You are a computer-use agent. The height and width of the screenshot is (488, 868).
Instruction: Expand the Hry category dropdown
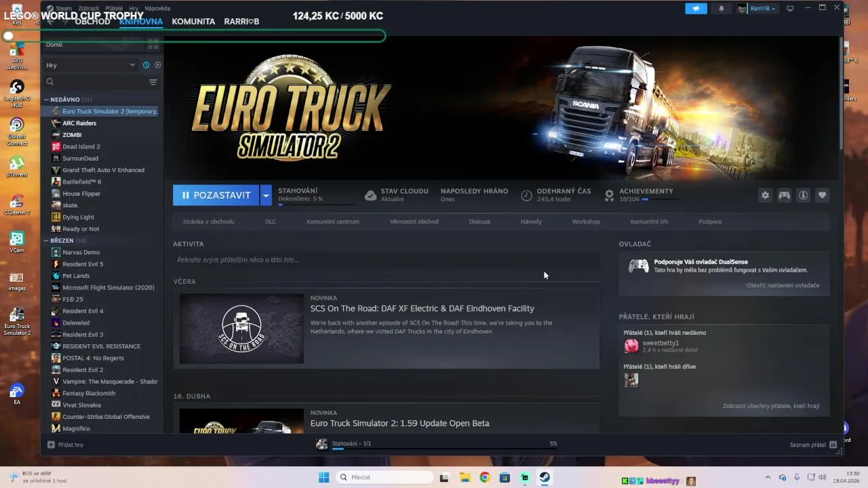pos(91,65)
